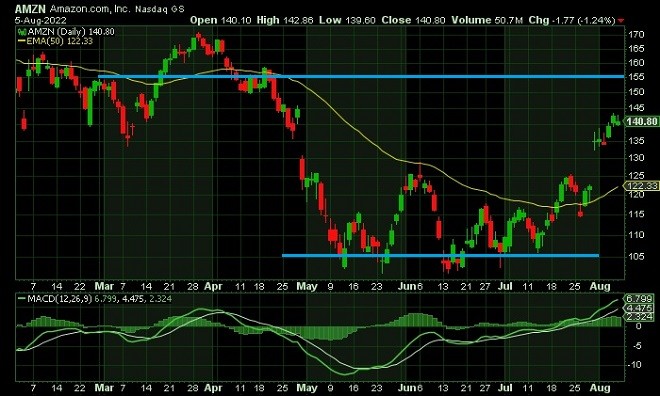Click the candlestick icon beside AMZN (Daily)
This screenshot has height=396, width=660.
click(22, 32)
